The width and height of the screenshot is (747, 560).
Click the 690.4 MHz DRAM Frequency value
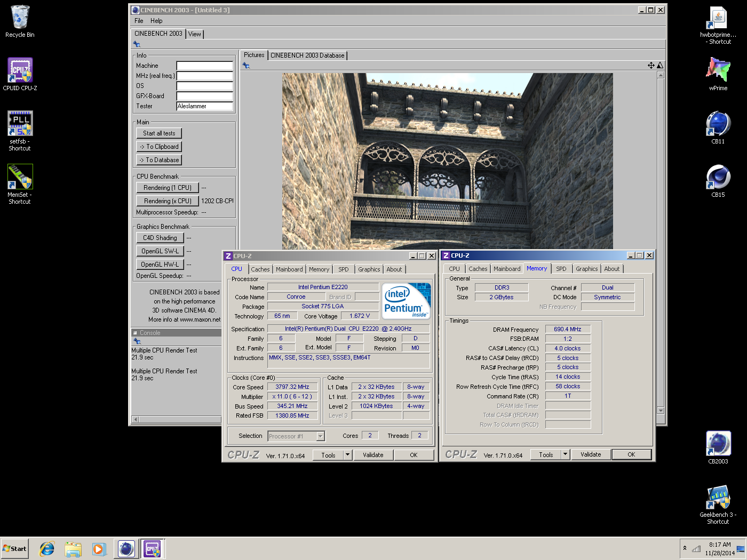(568, 330)
